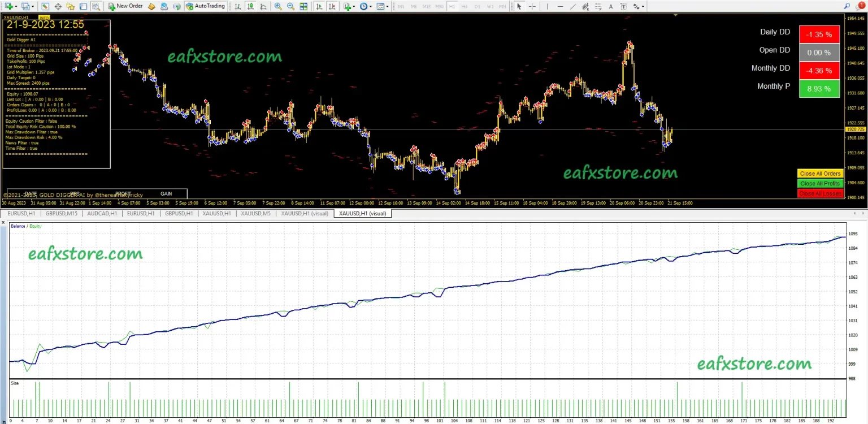Click the New Order button
868x424 pixels.
pos(125,6)
